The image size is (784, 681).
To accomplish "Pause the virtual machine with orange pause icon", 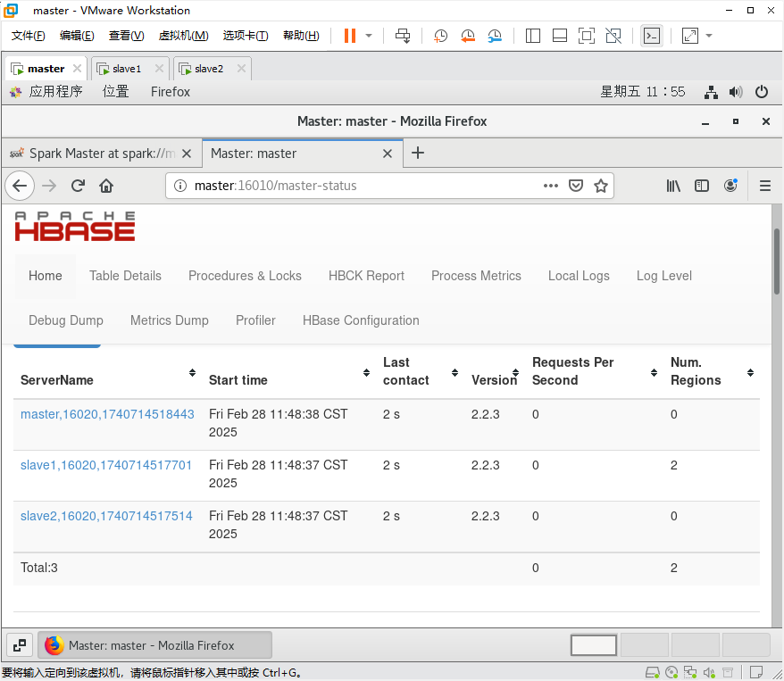I will tap(350, 36).
